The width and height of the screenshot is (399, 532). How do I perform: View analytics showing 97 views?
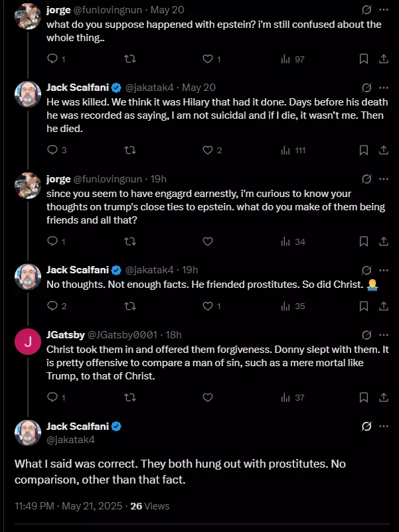(293, 60)
